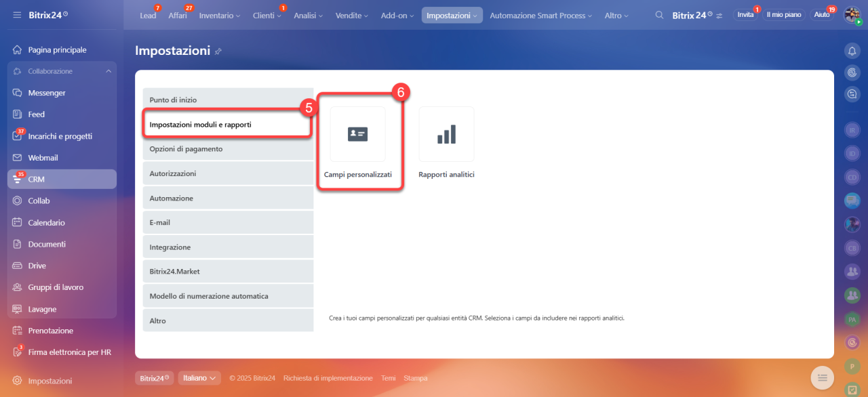Open the PA contact avatar in right rail
The width and height of the screenshot is (868, 397).
852,319
